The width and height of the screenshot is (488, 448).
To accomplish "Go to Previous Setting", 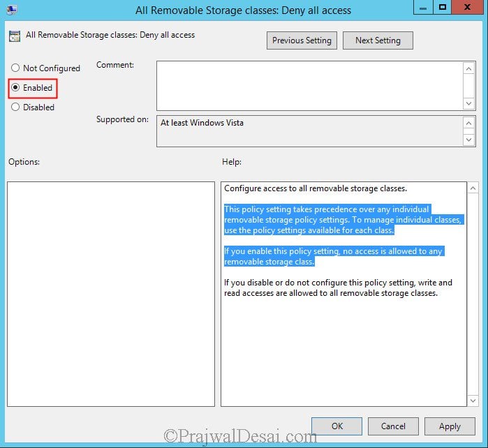I will point(302,40).
